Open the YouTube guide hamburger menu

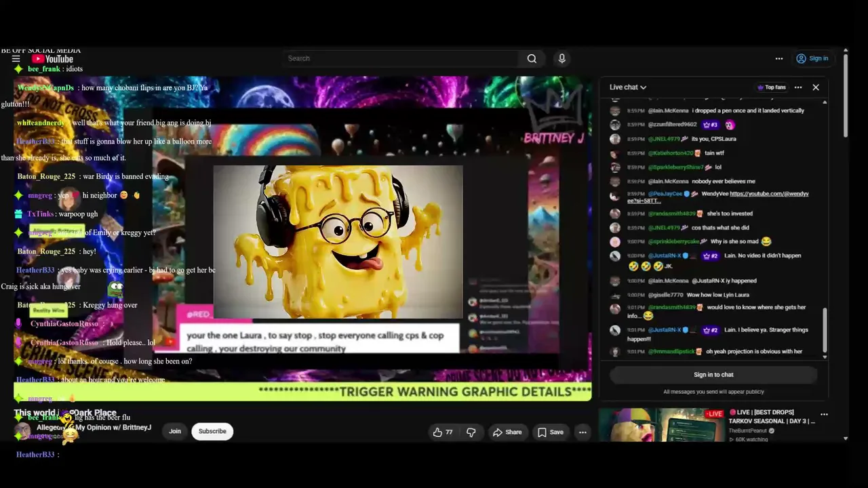tap(16, 59)
